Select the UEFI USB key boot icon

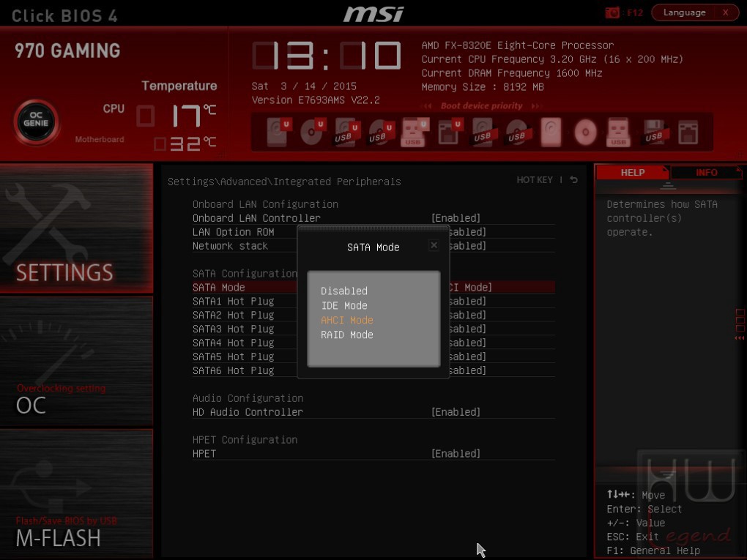click(415, 132)
